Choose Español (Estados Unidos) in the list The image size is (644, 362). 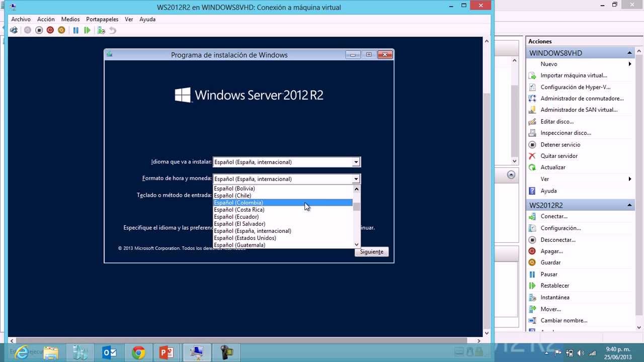(283, 238)
